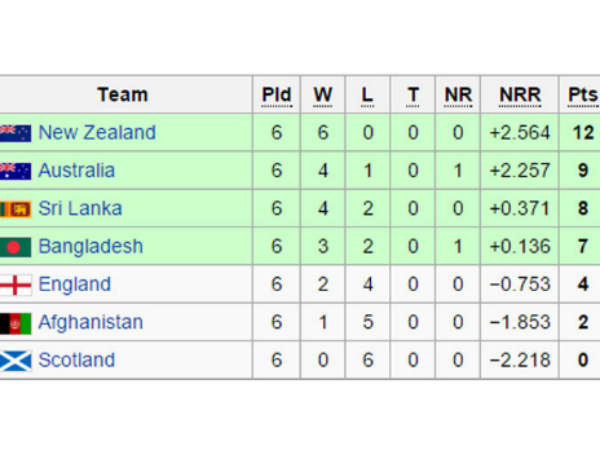This screenshot has height=450, width=600.
Task: Click the Scotland flag icon
Action: click(x=16, y=361)
